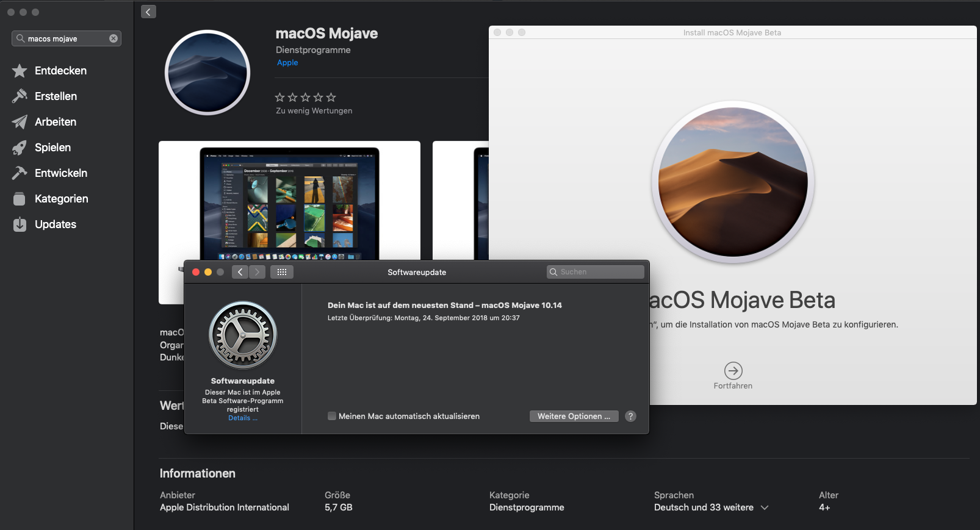Click the Updates download arrow icon
This screenshot has height=530, width=980.
[x=20, y=224]
